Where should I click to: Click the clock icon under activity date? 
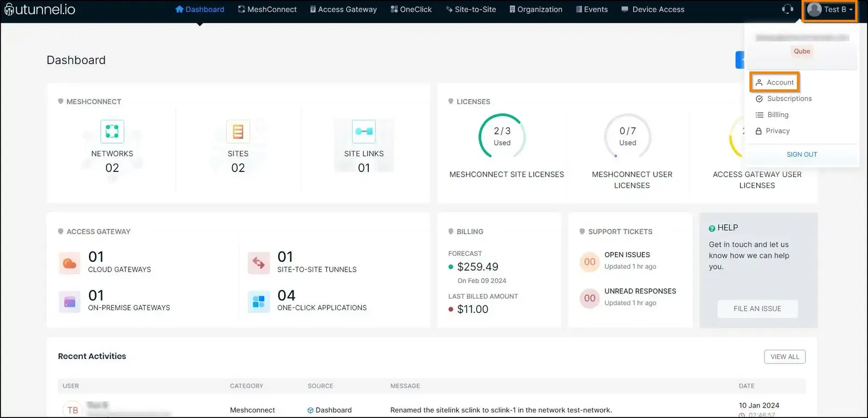pyautogui.click(x=742, y=415)
